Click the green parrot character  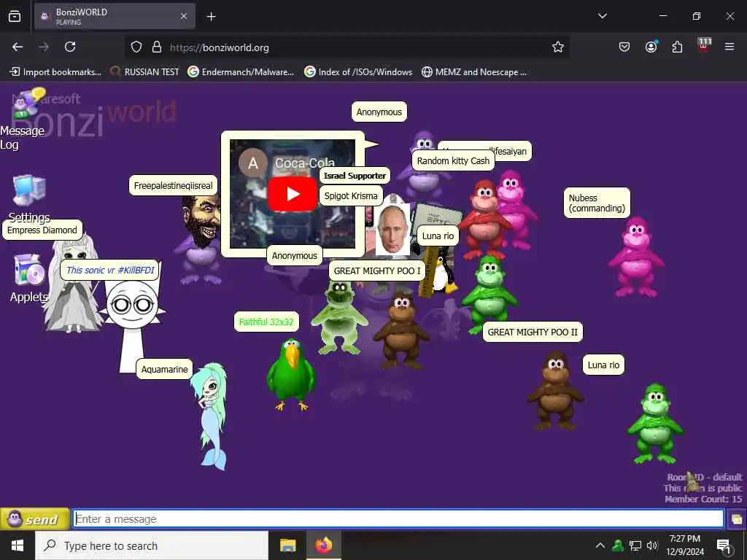point(290,374)
